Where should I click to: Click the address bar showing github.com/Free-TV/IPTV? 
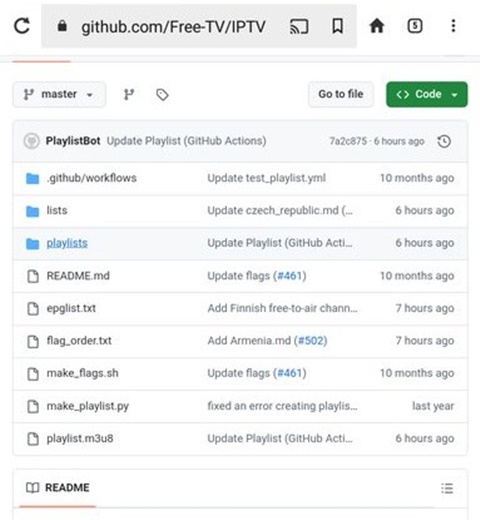173,26
